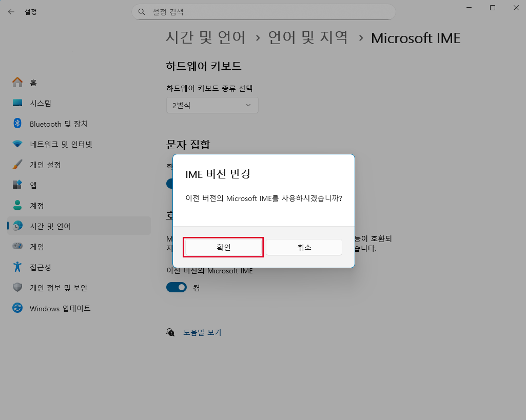Close the 설정 window
Screen dimensions: 526x420
coord(516,8)
